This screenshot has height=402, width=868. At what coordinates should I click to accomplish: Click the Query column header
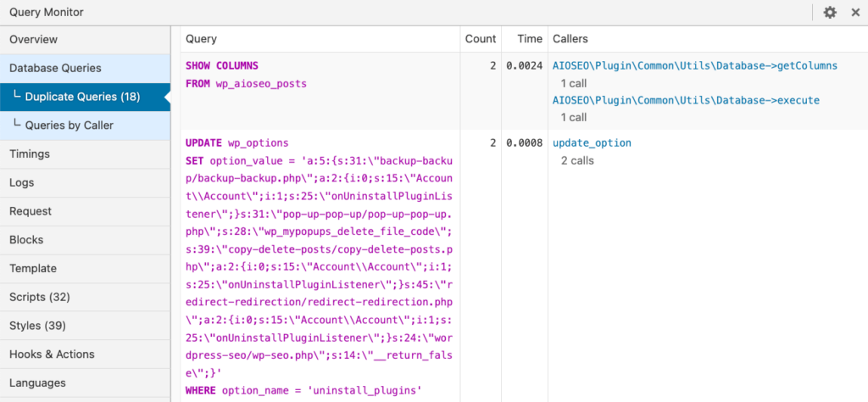201,39
